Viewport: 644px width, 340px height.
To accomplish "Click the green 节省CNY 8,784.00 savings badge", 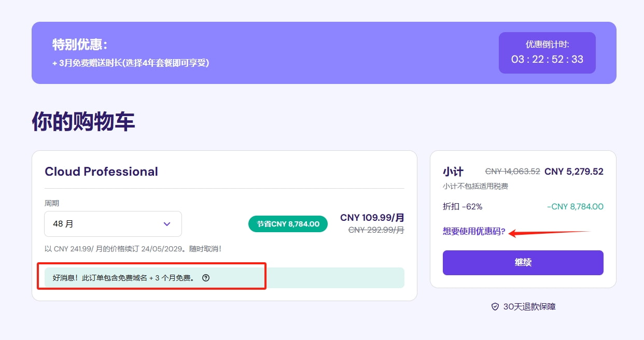I will [x=288, y=223].
